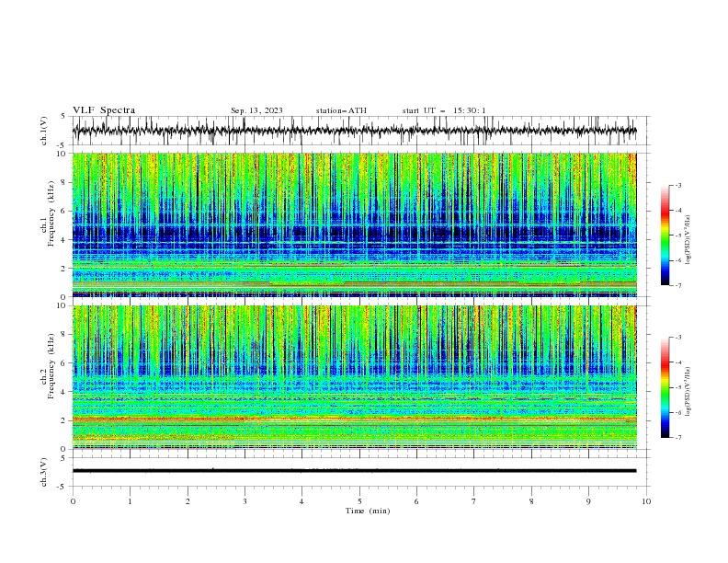Click the time axis tick label '0'

click(73, 501)
